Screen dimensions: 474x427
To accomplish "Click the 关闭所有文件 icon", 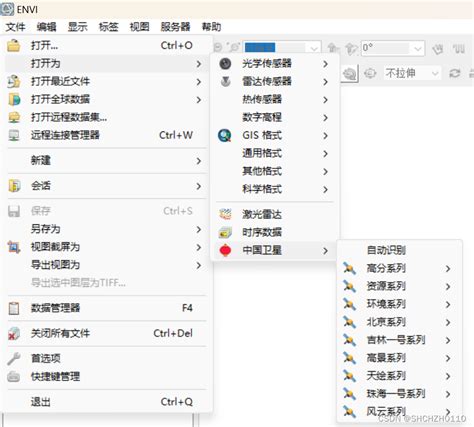I will (x=14, y=333).
